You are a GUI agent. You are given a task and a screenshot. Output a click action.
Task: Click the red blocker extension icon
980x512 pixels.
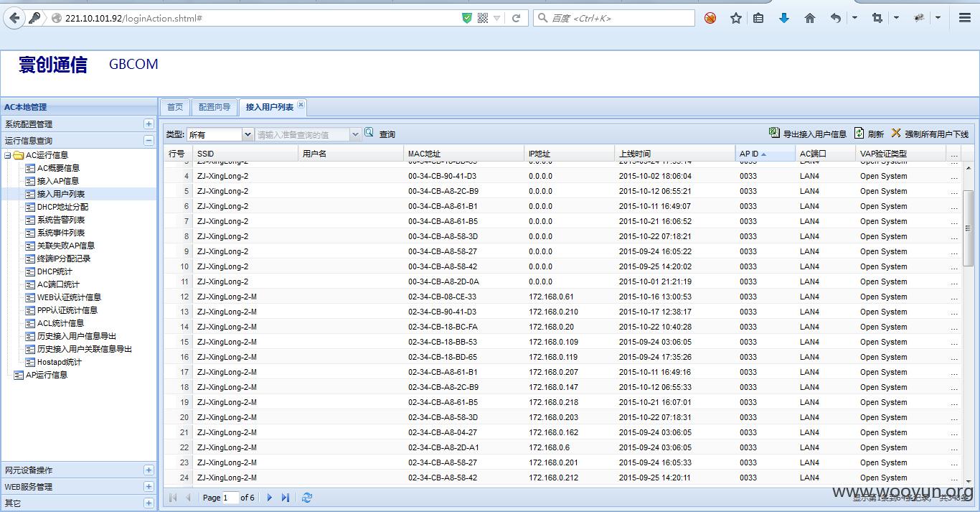click(710, 18)
